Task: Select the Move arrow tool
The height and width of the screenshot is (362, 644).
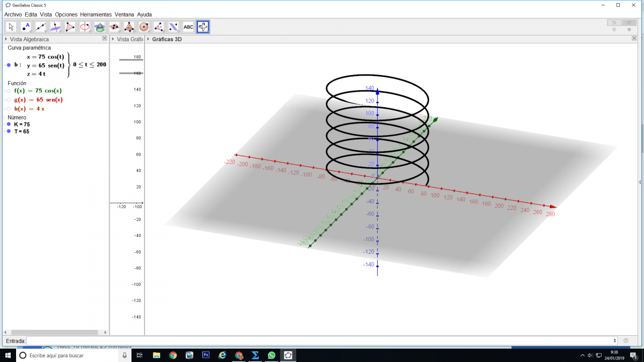Action: 11,27
